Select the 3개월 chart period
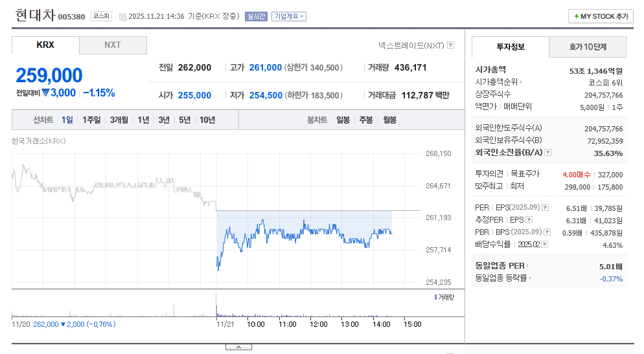 [119, 120]
